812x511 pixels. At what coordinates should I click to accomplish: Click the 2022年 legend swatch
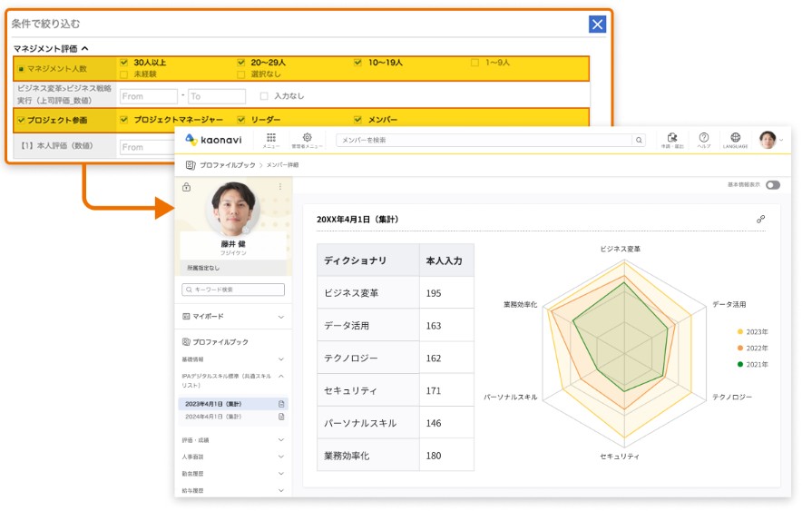pos(740,348)
